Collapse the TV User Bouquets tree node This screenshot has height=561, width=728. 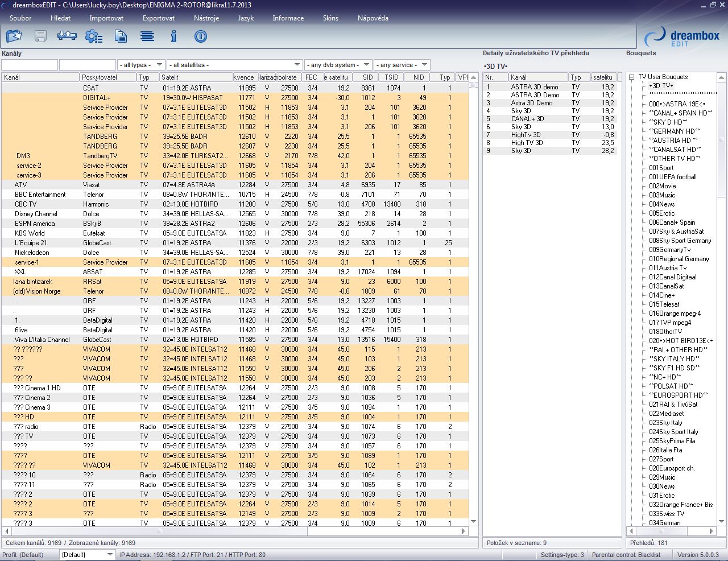tap(632, 77)
